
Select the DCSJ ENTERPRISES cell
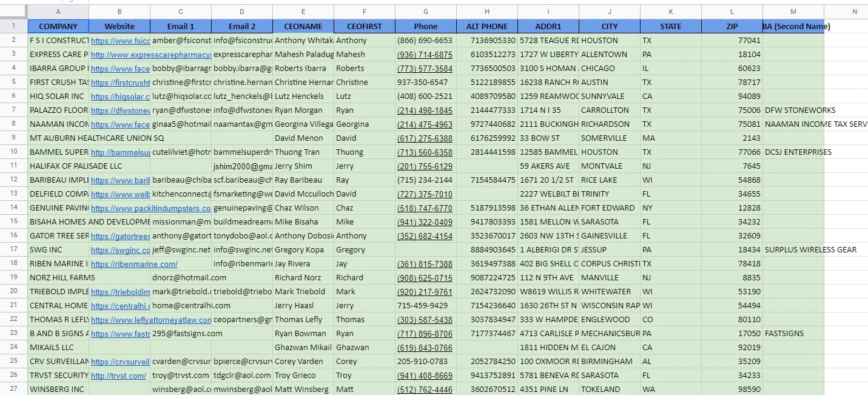(x=793, y=152)
